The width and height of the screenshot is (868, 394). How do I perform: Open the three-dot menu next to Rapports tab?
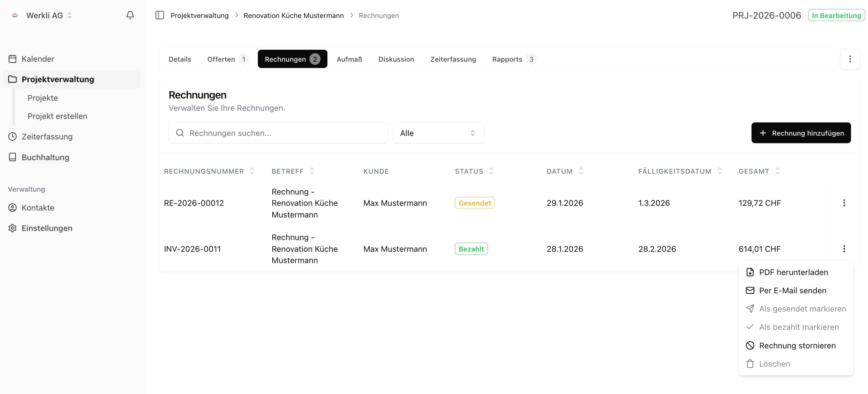coord(850,59)
